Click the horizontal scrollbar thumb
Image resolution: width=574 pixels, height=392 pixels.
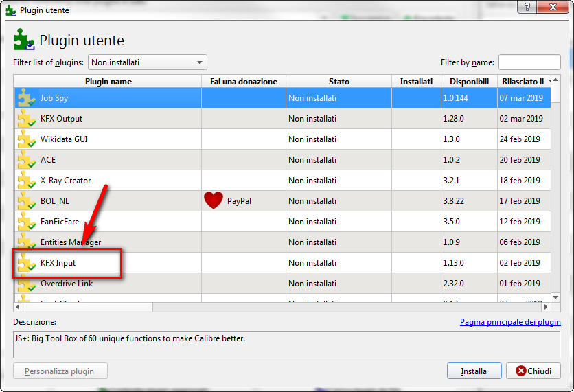tap(87, 307)
